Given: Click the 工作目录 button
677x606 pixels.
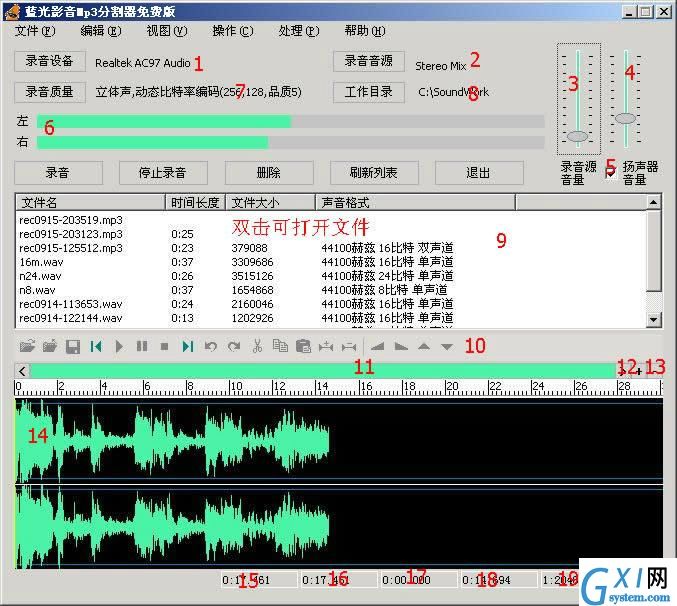Looking at the screenshot, I should tap(369, 92).
